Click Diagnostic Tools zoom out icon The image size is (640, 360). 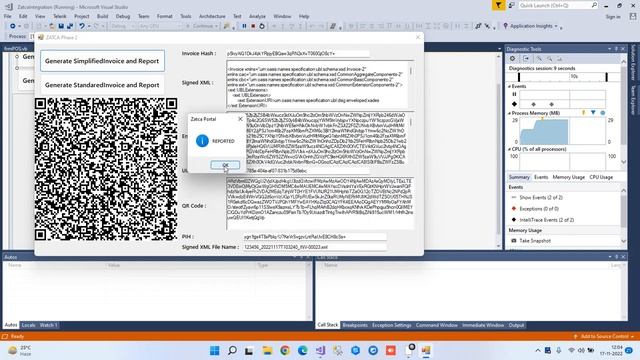pyautogui.click(x=549, y=59)
